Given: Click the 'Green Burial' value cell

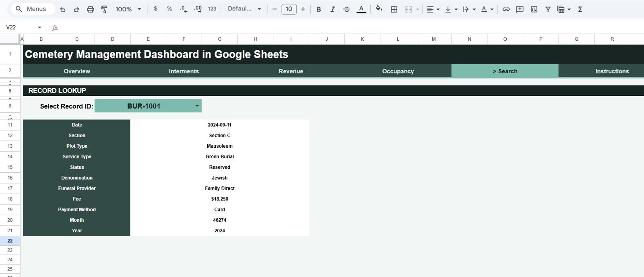Looking at the screenshot, I should 219,157.
